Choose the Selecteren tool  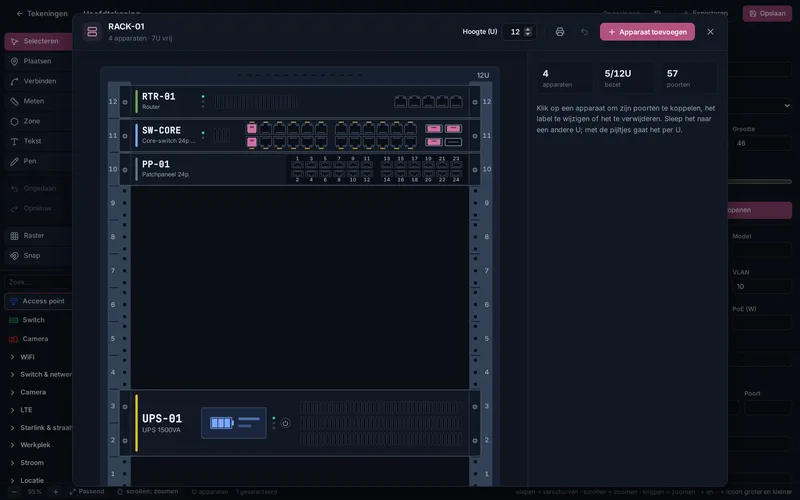[x=39, y=41]
